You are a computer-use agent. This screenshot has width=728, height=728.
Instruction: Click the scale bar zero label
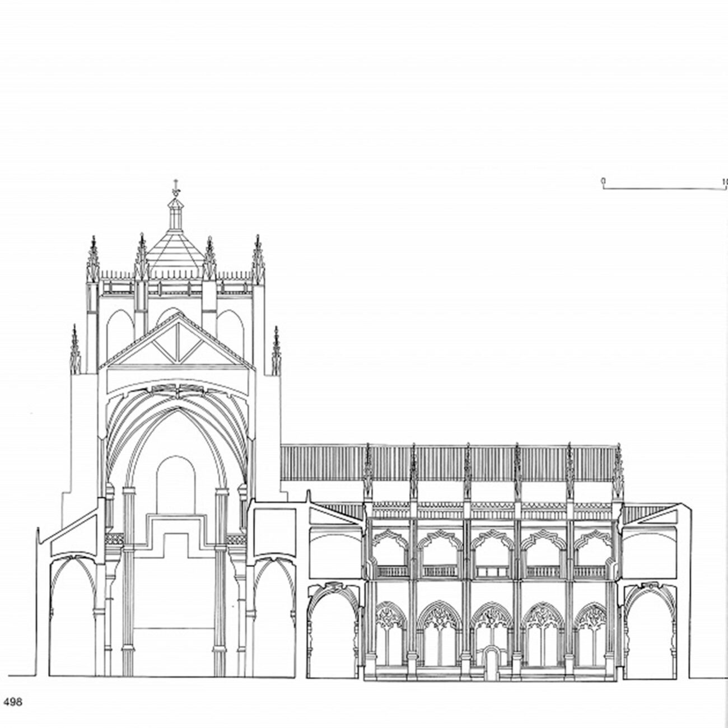click(603, 181)
